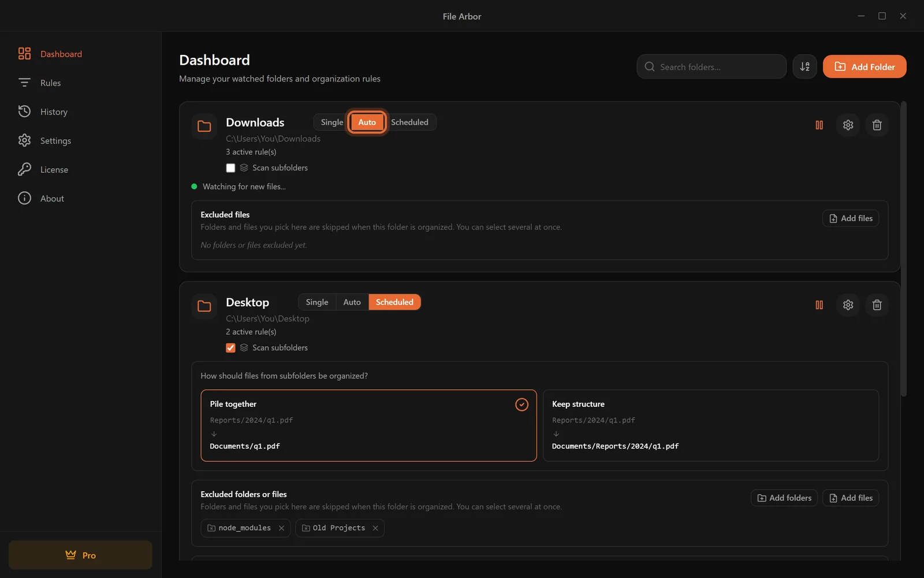Enable Scan subfolders for Downloads
Screen dimensions: 924x578
[230, 168]
